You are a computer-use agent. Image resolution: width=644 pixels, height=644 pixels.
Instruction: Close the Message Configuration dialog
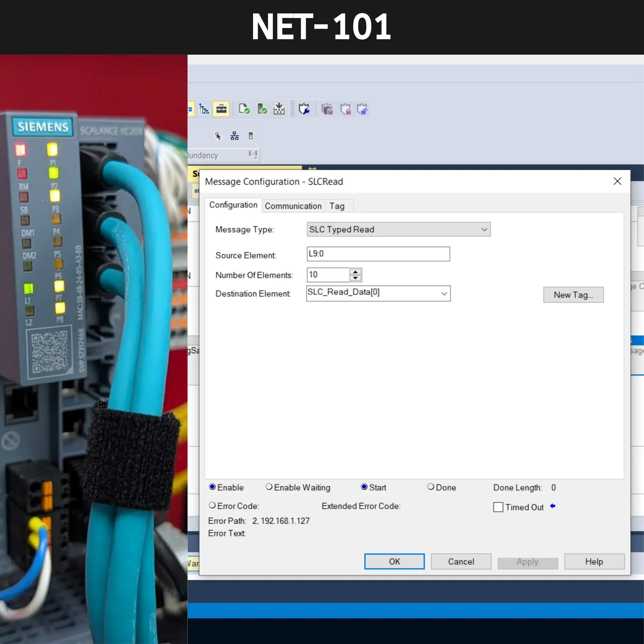[617, 181]
